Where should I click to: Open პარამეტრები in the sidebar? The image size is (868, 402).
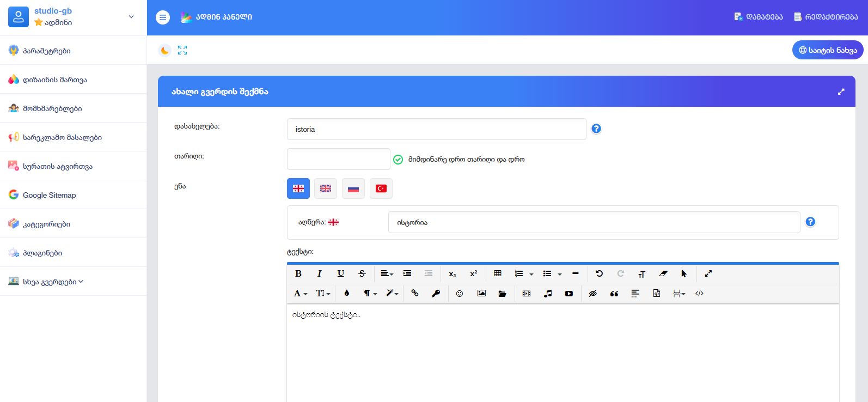46,51
